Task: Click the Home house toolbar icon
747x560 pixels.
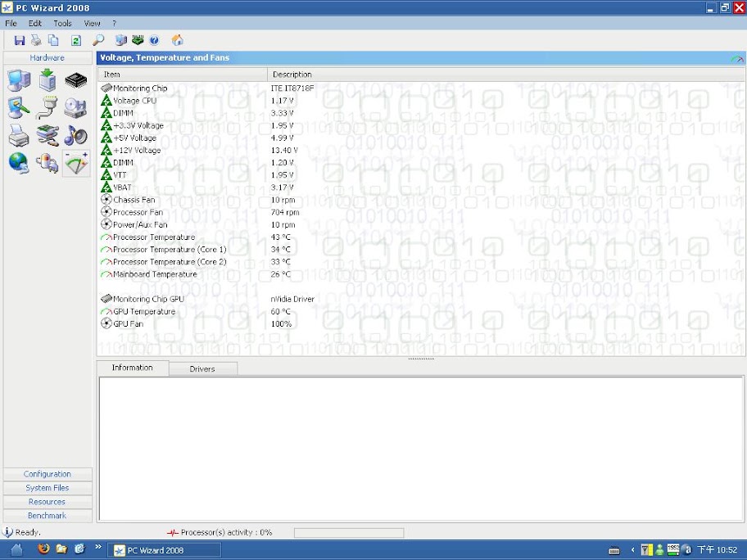Action: click(x=177, y=40)
